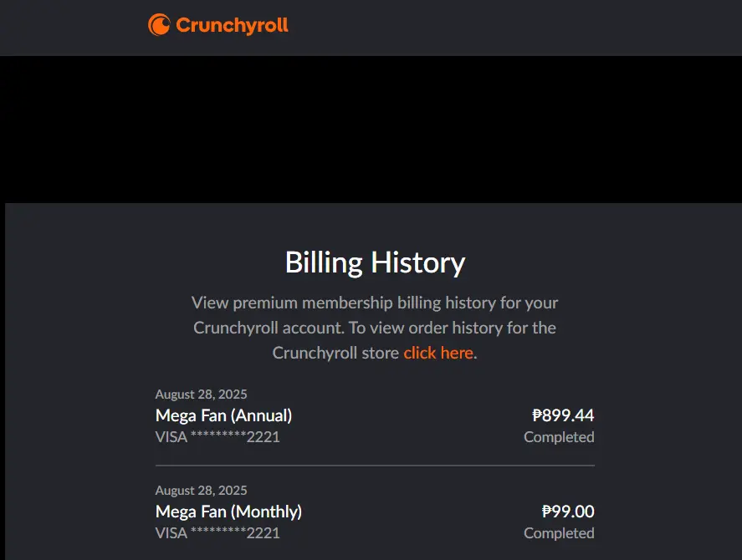Viewport: 742px width, 560px height.
Task: Click the Completed status under ₱899.44
Action: pos(559,437)
